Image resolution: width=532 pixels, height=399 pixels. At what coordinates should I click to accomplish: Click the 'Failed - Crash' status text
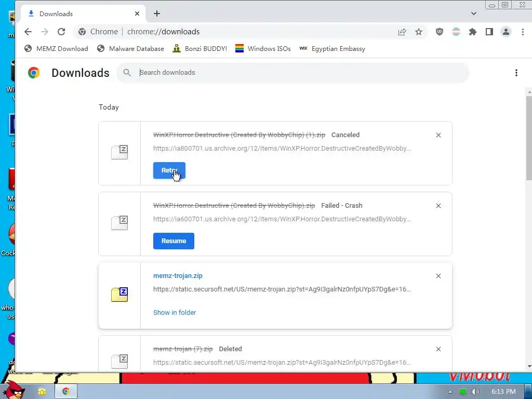[x=342, y=205]
